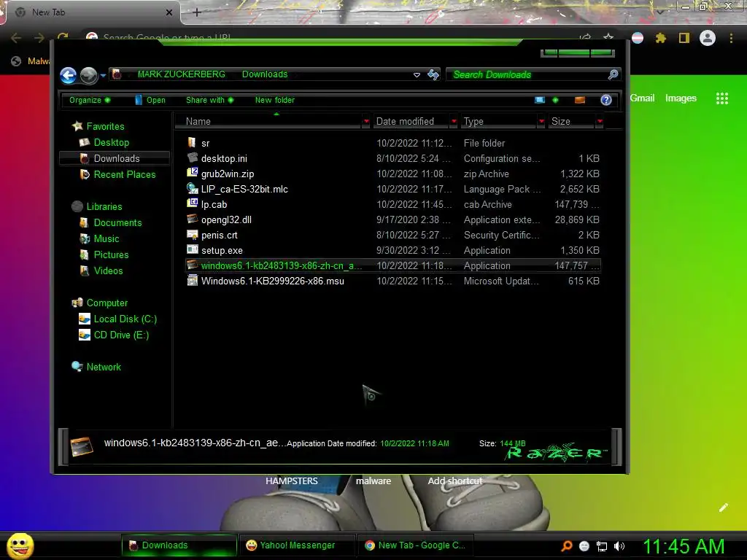
Task: Sort by the Type column header
Action: pos(498,122)
